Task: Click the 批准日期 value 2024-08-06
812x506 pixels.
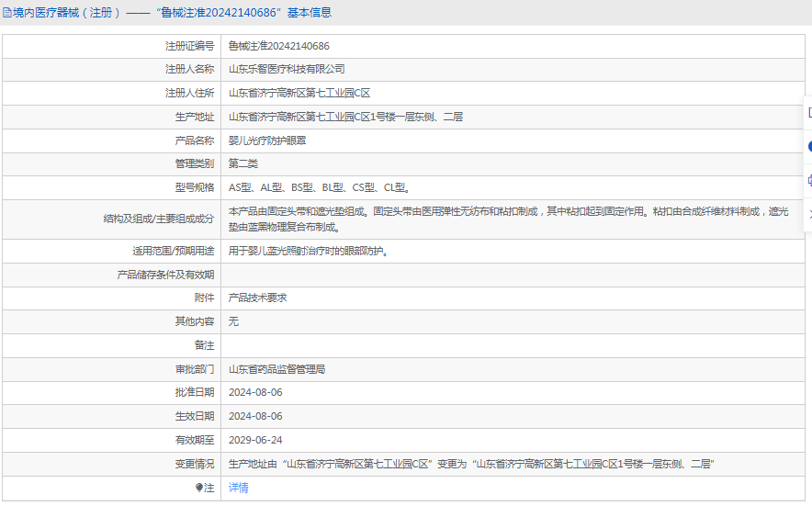Action: [x=255, y=392]
